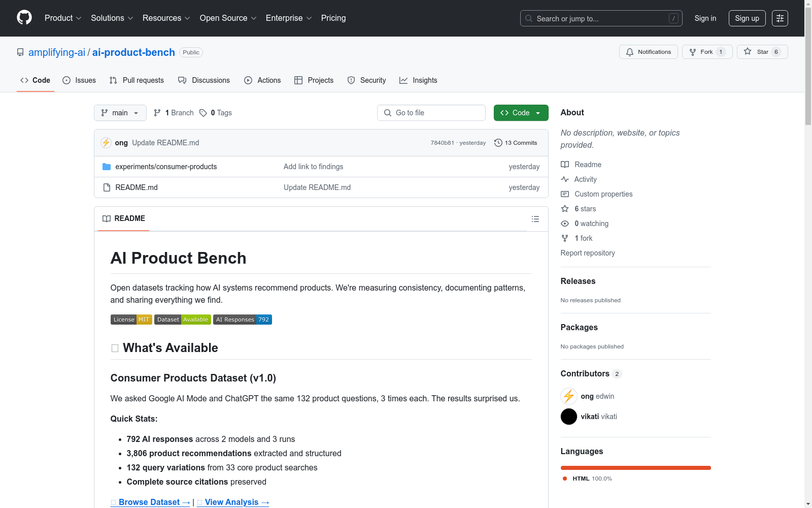812x508 pixels.
Task: Click the vikati contributor avatar
Action: (x=569, y=417)
